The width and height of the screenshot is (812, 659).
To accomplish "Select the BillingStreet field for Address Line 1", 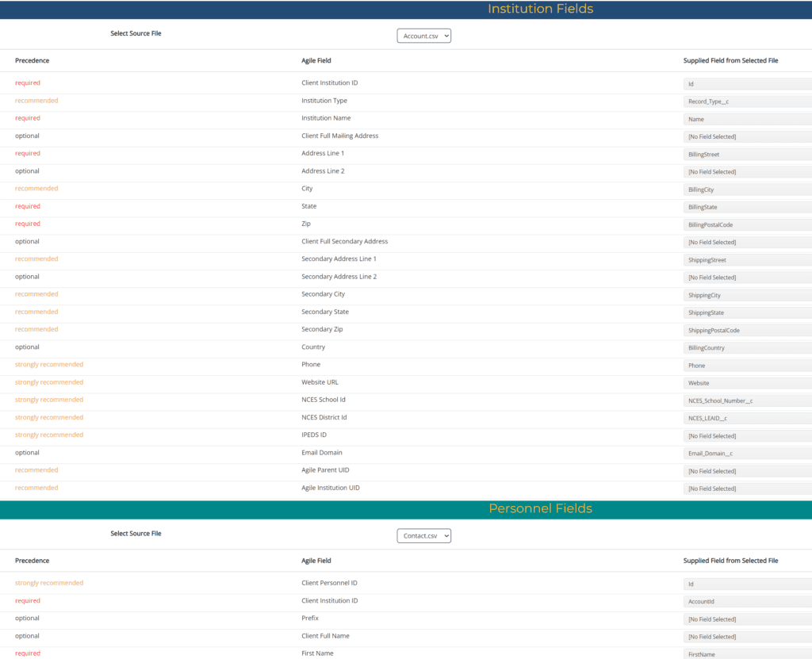I will tap(747, 155).
